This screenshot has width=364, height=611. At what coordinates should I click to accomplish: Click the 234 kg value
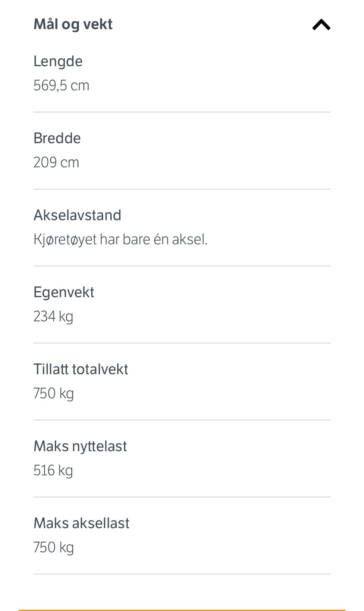pos(53,316)
